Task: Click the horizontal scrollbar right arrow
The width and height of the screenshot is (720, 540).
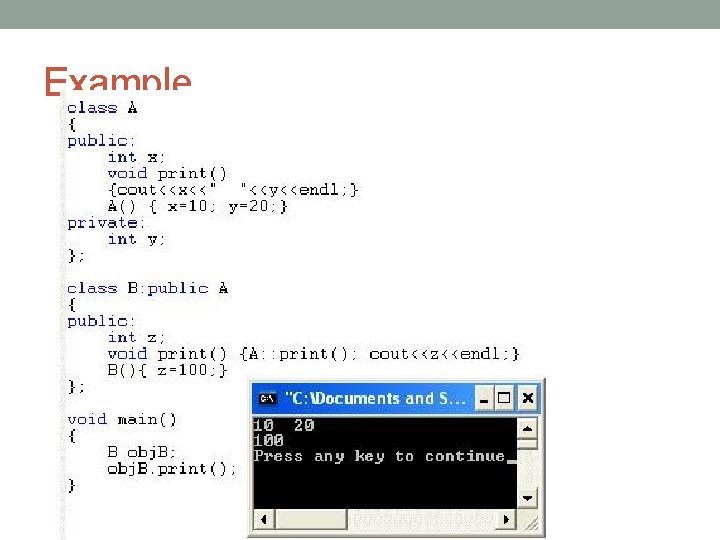Action: [x=506, y=519]
